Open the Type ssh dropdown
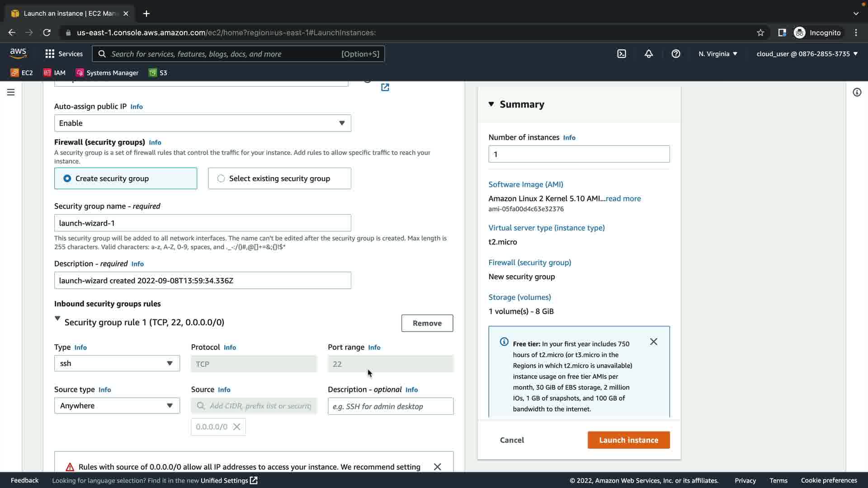This screenshot has height=488, width=868. point(117,363)
